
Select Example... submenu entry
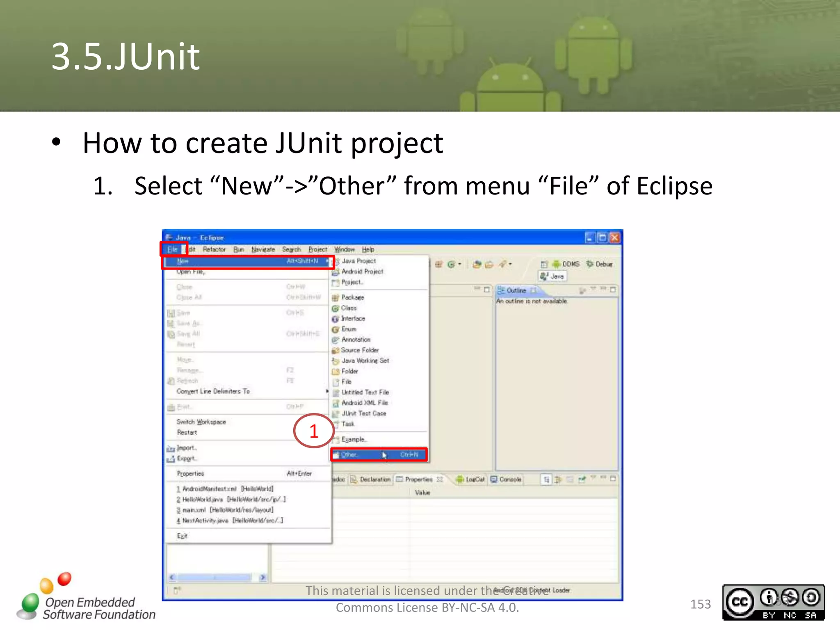[x=379, y=439]
